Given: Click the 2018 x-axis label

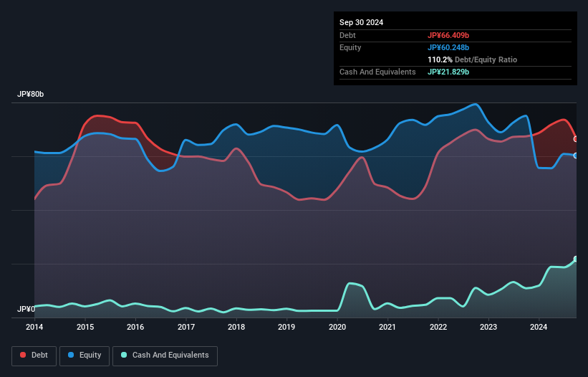Looking at the screenshot, I should point(236,327).
